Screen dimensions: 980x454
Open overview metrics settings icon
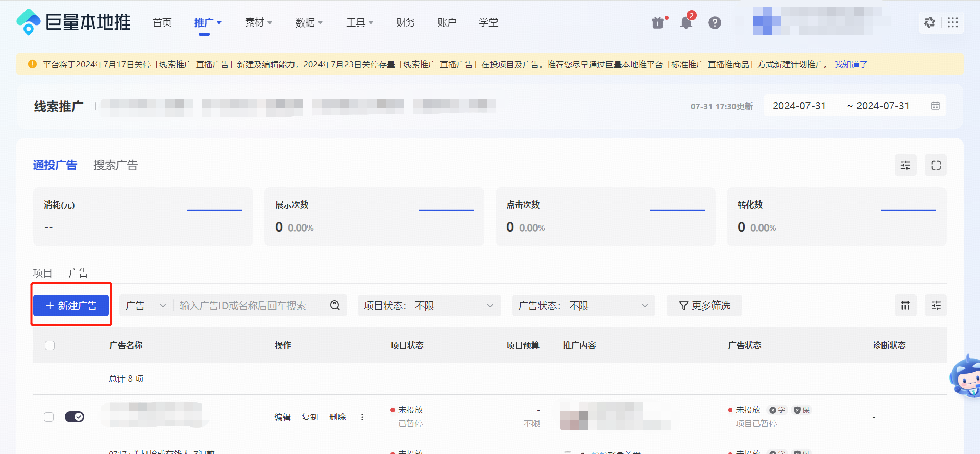(x=905, y=165)
